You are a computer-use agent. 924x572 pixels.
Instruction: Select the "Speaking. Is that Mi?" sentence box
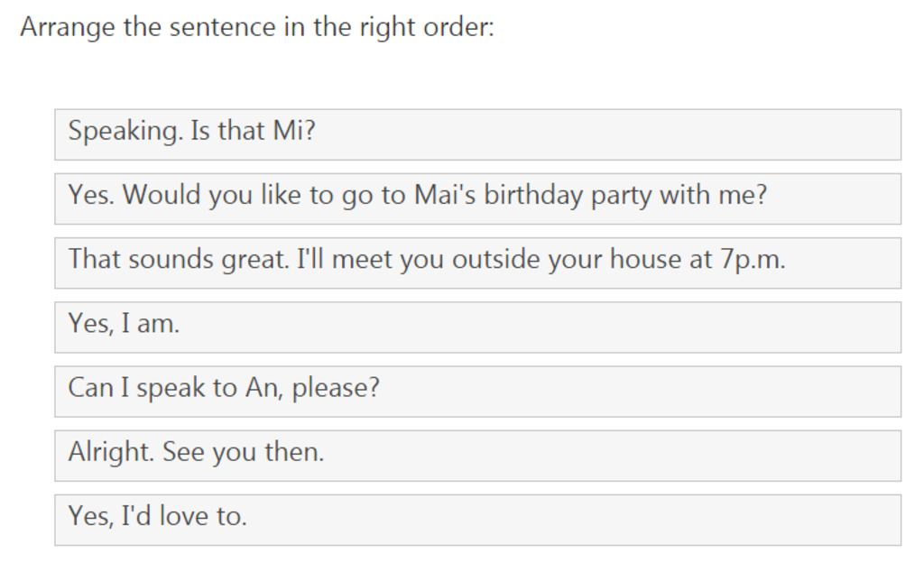478,134
